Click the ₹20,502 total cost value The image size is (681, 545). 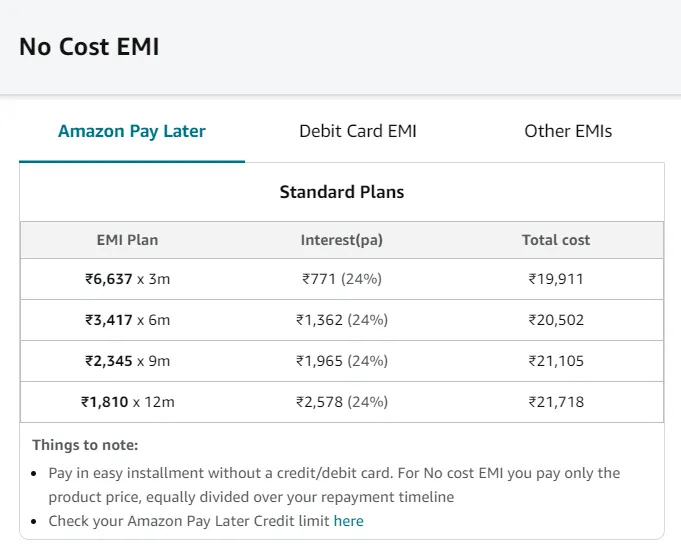(556, 320)
